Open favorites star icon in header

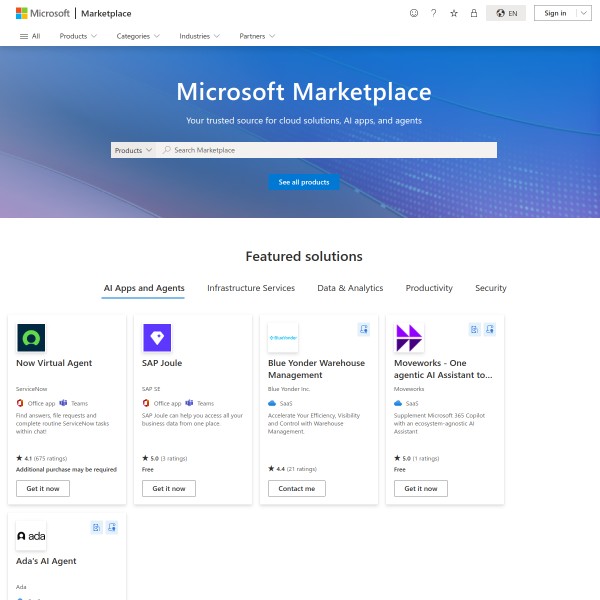coord(454,13)
